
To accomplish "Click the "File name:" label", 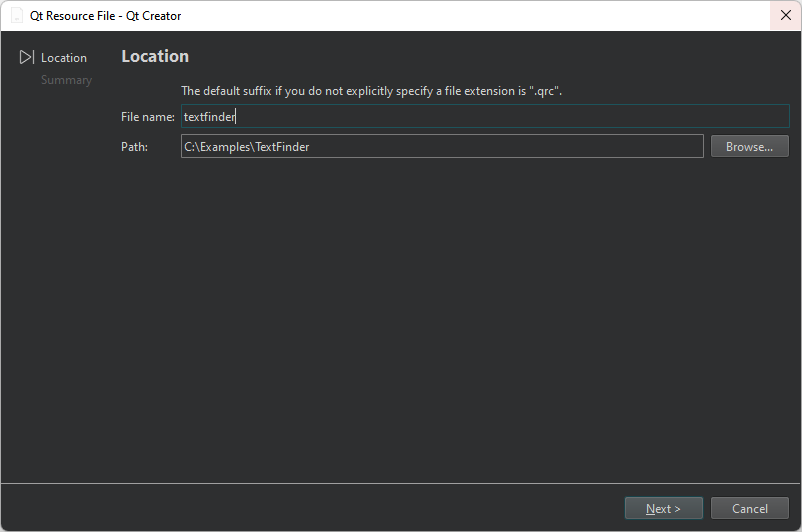I will 148,117.
